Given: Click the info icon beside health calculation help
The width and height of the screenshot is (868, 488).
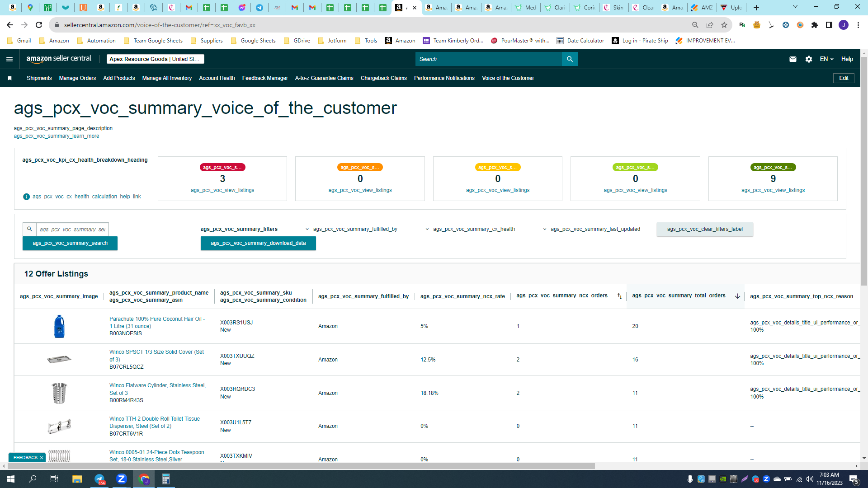Looking at the screenshot, I should coord(26,197).
